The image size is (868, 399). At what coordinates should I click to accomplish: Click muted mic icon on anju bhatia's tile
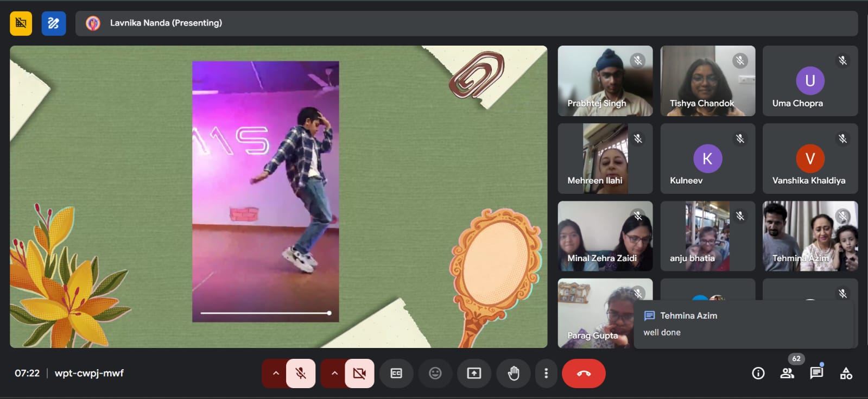click(740, 216)
